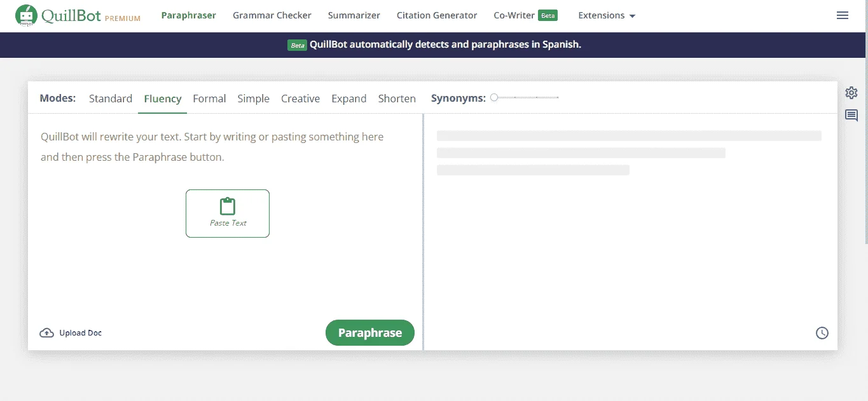Open the history clock icon
The width and height of the screenshot is (868, 401).
822,333
